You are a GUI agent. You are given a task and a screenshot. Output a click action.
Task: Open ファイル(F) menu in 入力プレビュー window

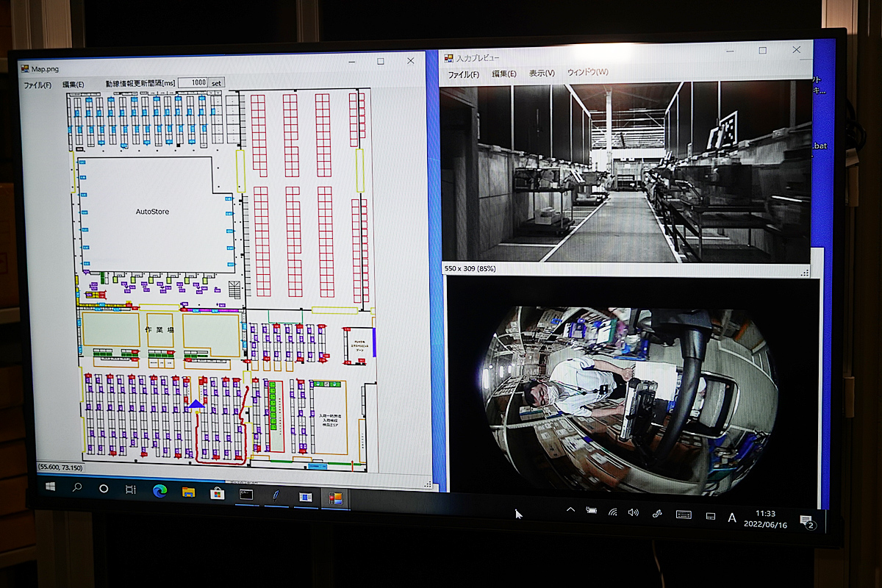pos(464,75)
